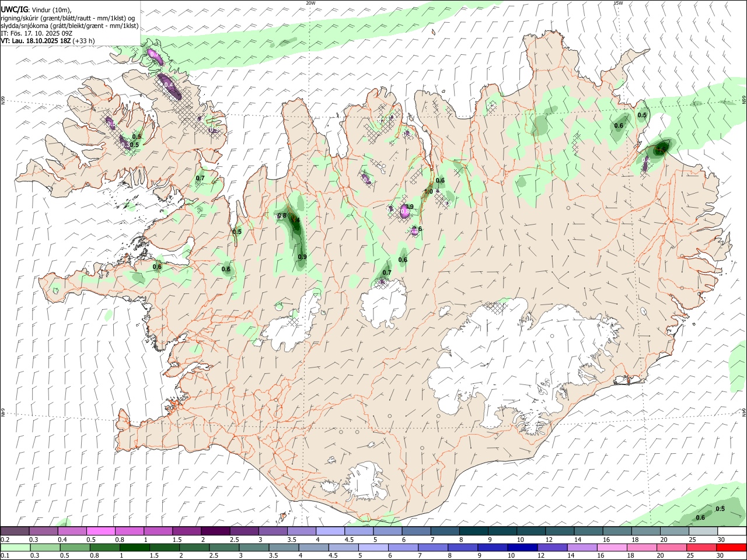Screen dimensions: 747x560
Task: Click the 'UWC/IG: Vindur (10m)' title text
Action: 36,10
